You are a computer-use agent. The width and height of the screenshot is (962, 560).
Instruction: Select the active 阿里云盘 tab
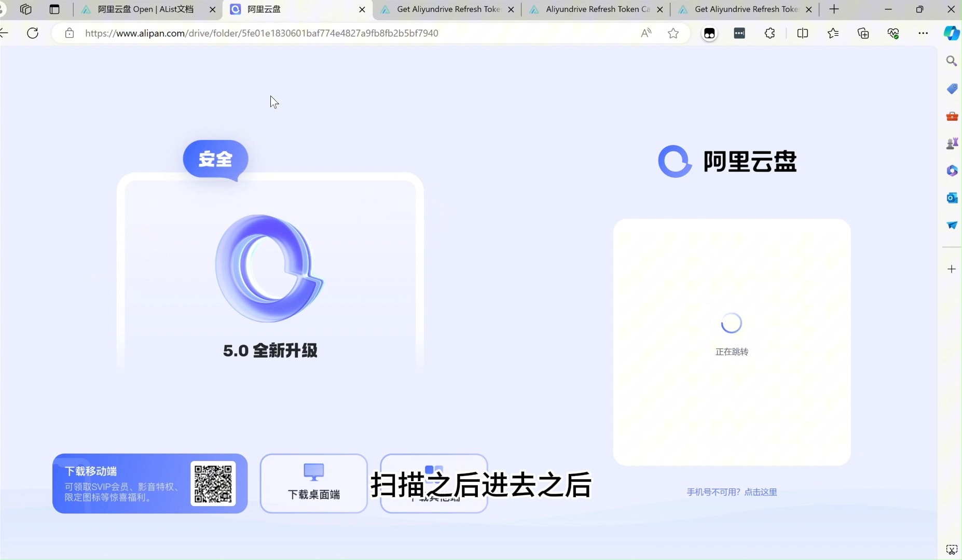[298, 9]
